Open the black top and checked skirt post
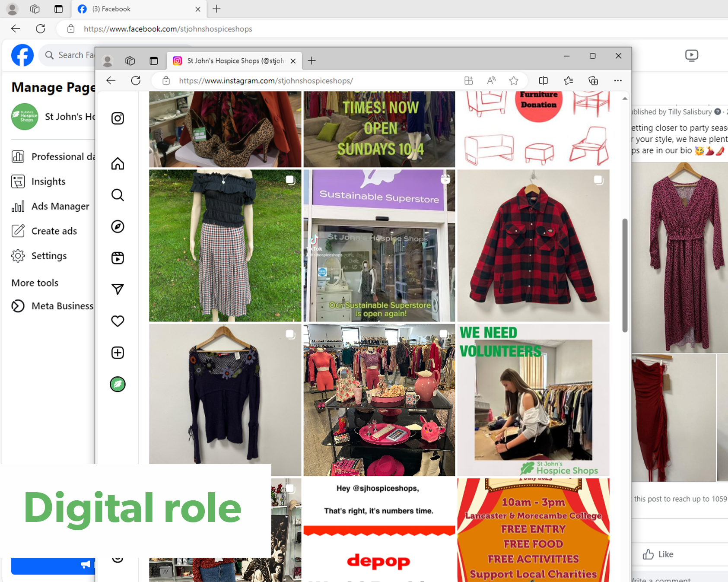This screenshot has height=582, width=728. click(225, 245)
